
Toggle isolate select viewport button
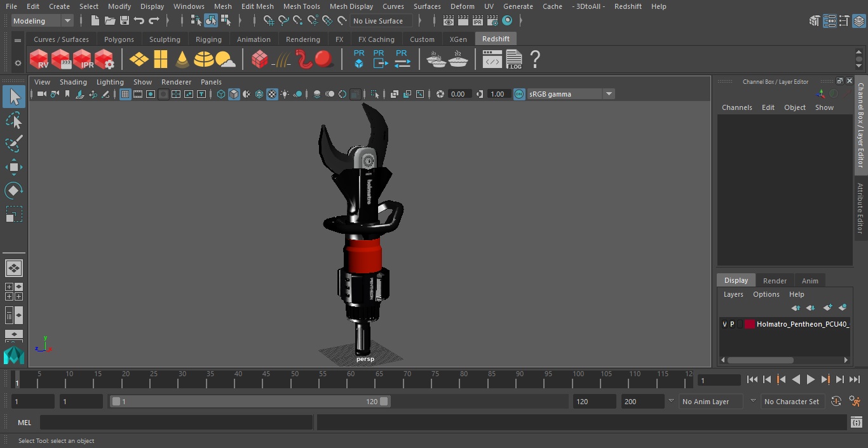coord(374,94)
